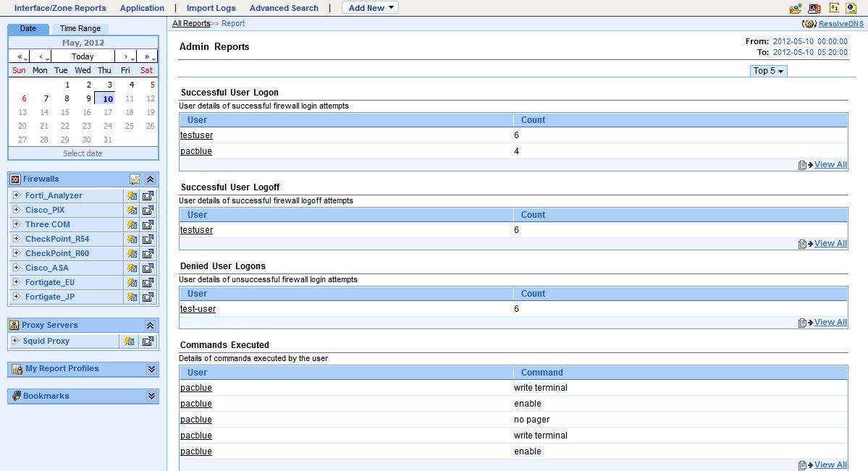Image resolution: width=868 pixels, height=471 pixels.
Task: Click chart arrow icon for Fortigate_EU
Action: coord(148,282)
